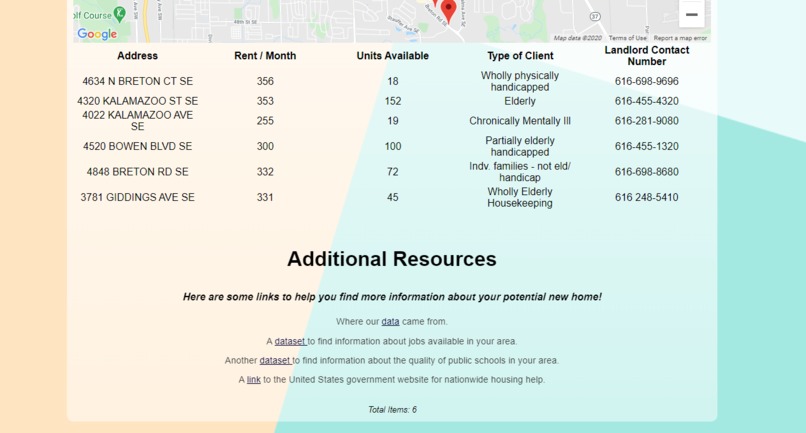Click the route 37 highway shield on map
Screen dimensions: 806x433
[595, 16]
